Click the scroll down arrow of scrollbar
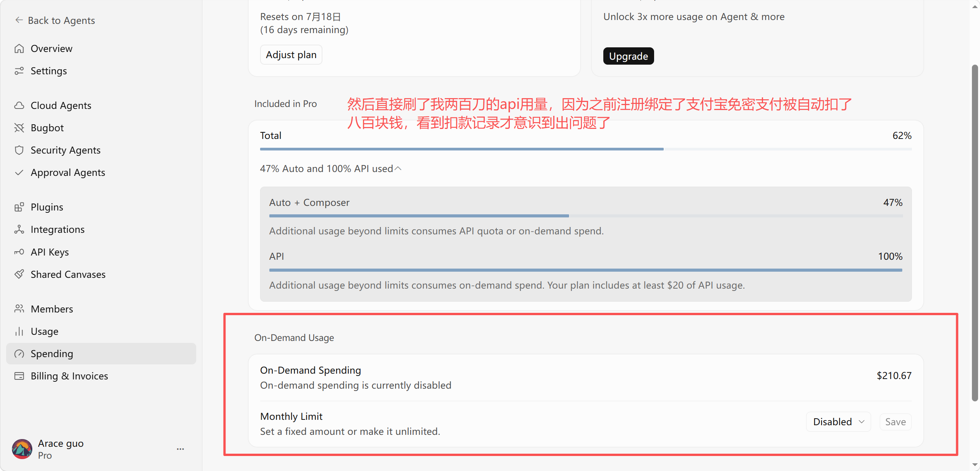 [x=975, y=465]
